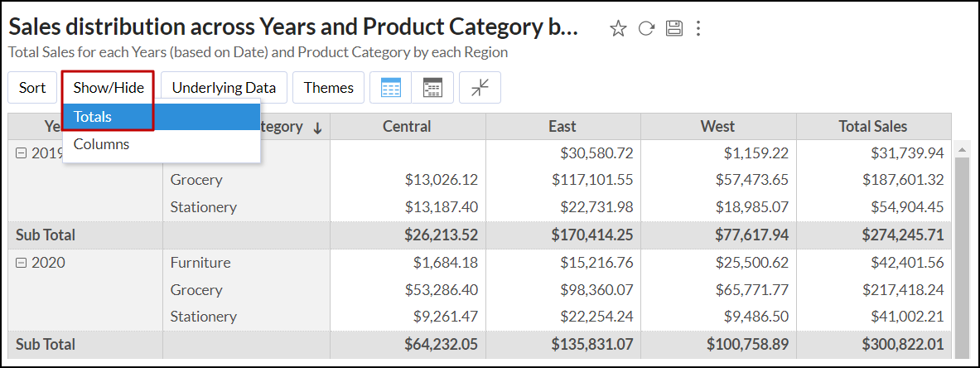
Task: Select the dark table layout icon
Action: [432, 88]
